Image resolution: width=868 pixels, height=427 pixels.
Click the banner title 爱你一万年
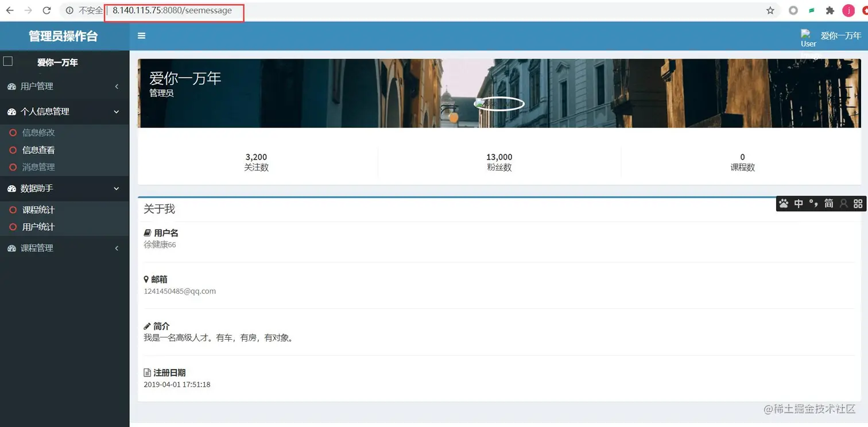[x=185, y=78]
